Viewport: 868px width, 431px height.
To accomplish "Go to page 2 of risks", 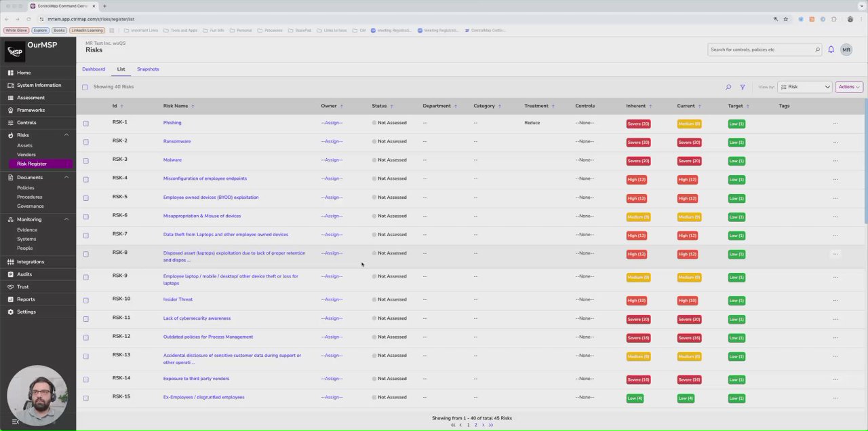I will tap(475, 425).
